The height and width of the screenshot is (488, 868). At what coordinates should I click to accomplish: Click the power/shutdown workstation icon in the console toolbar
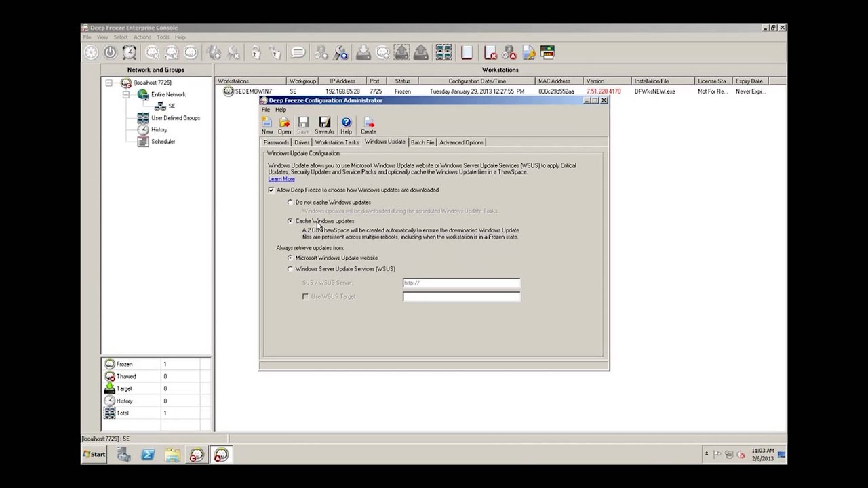point(109,52)
